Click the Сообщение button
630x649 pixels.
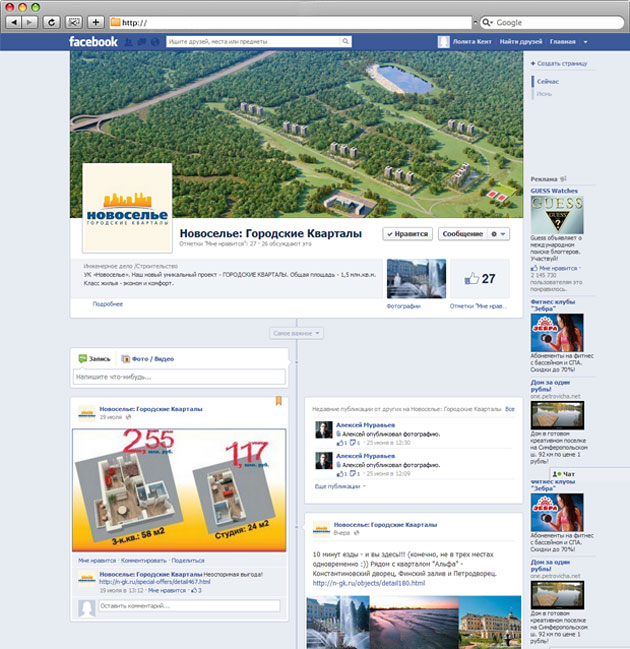tap(463, 234)
